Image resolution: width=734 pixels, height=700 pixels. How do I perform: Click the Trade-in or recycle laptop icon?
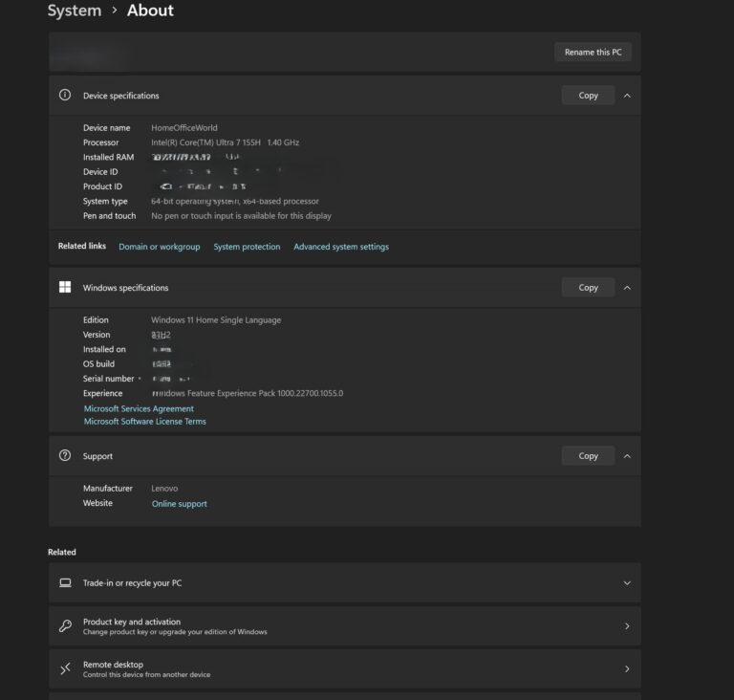[65, 582]
